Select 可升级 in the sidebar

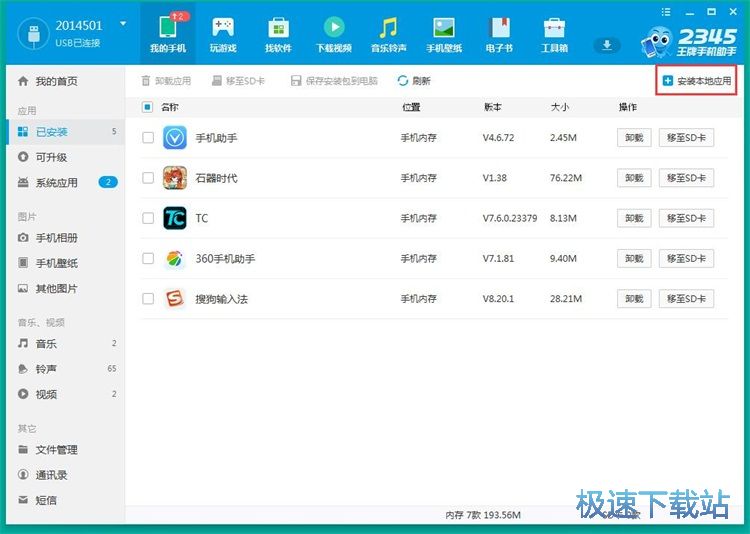coord(51,157)
